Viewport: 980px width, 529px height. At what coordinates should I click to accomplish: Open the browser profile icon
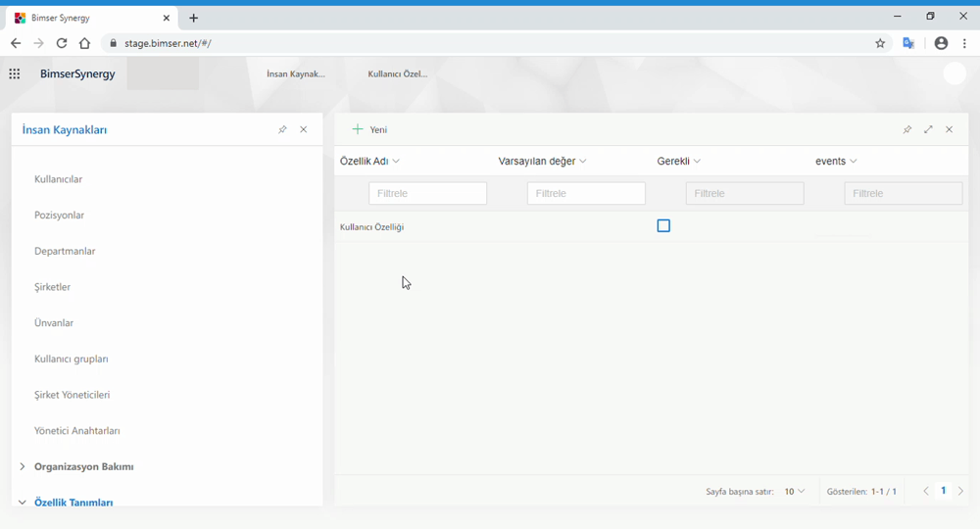point(941,43)
